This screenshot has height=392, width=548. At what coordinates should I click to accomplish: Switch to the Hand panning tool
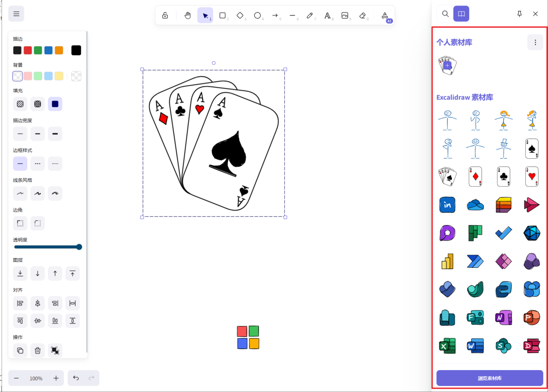[x=188, y=15]
